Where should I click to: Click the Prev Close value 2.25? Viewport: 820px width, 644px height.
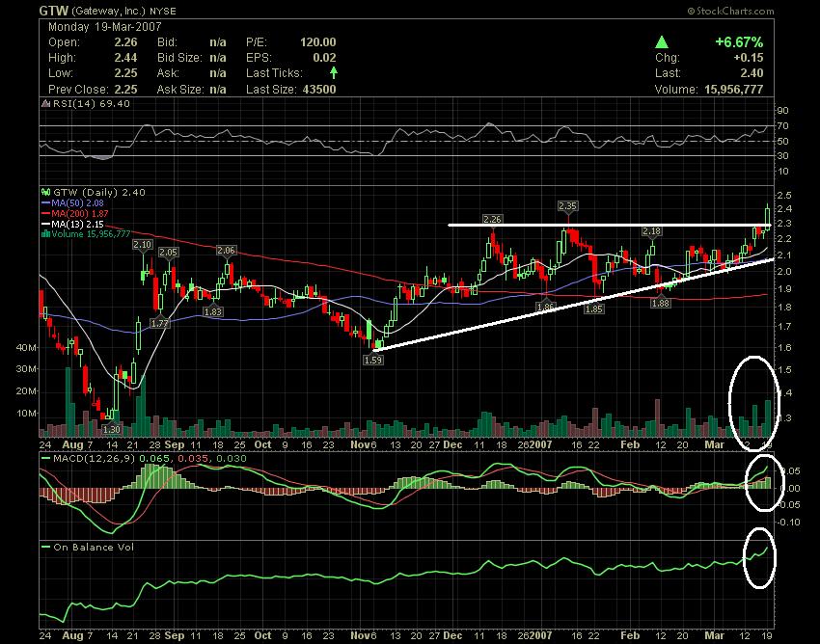[126, 90]
